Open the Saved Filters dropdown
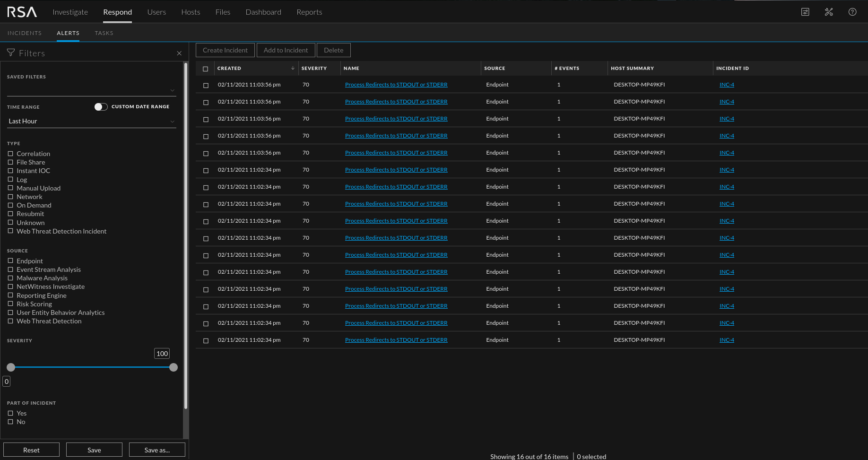The width and height of the screenshot is (868, 460). 173,90
